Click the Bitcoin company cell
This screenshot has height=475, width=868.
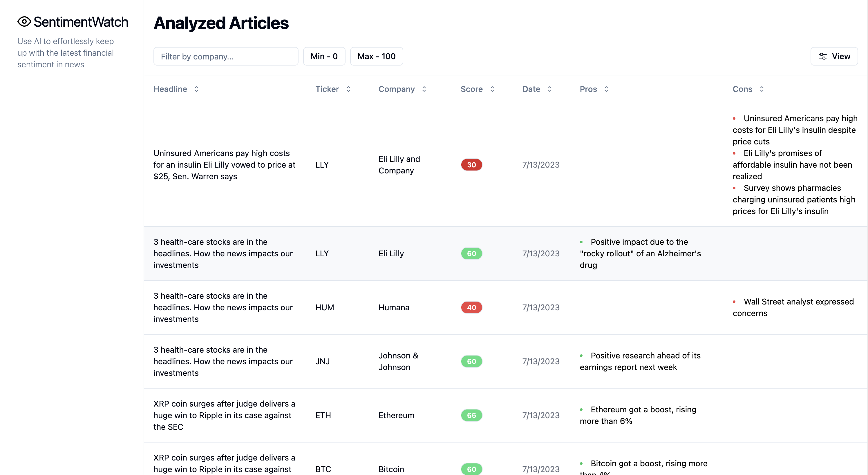tap(391, 469)
